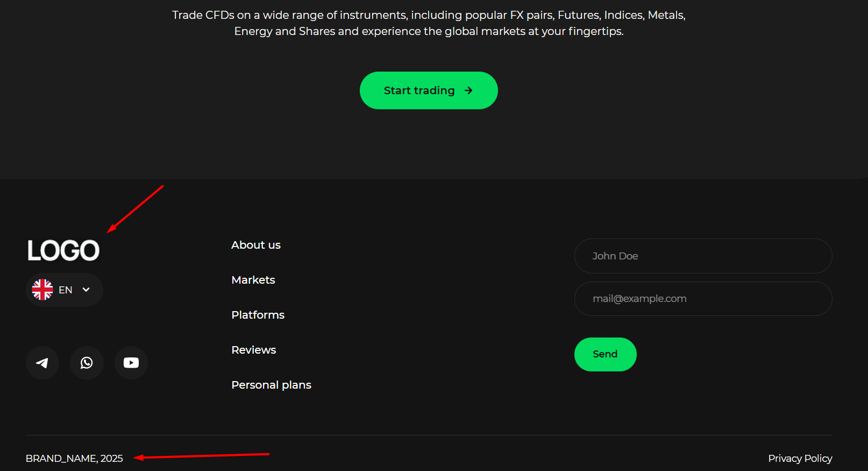
Task: Click the green Start trading button
Action: click(x=429, y=90)
